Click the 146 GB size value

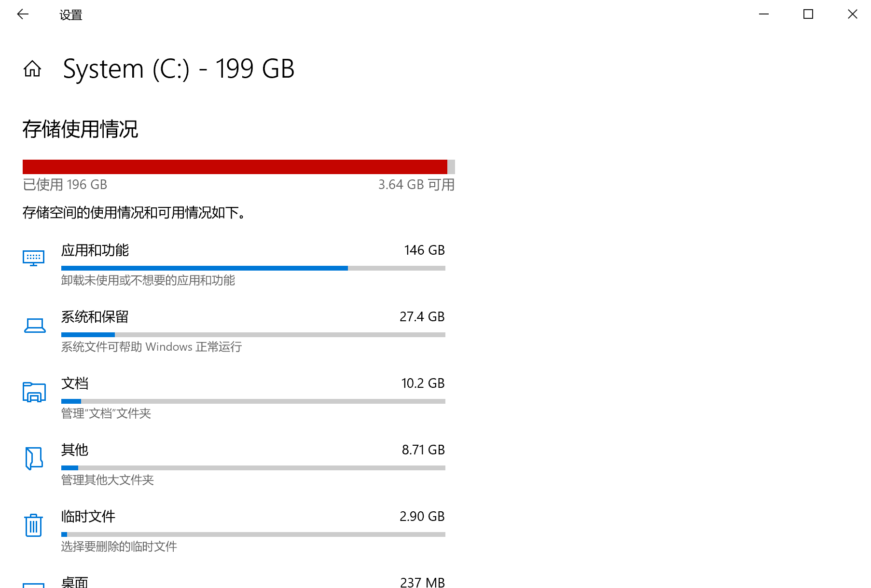pos(424,250)
